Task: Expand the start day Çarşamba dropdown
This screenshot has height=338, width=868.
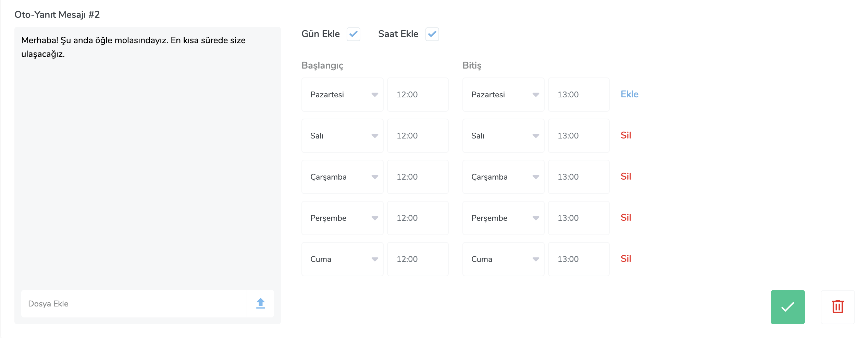Action: tap(342, 177)
